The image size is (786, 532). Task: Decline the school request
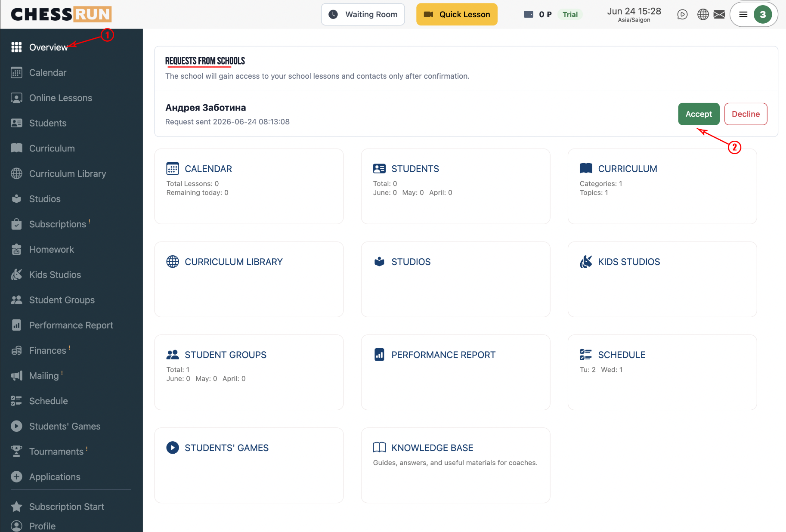coord(746,114)
